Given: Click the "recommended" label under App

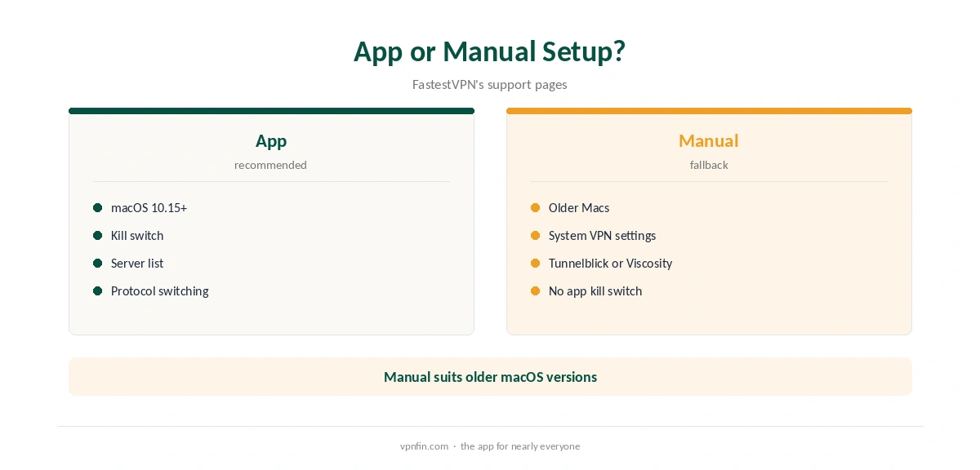Looking at the screenshot, I should pos(271,165).
